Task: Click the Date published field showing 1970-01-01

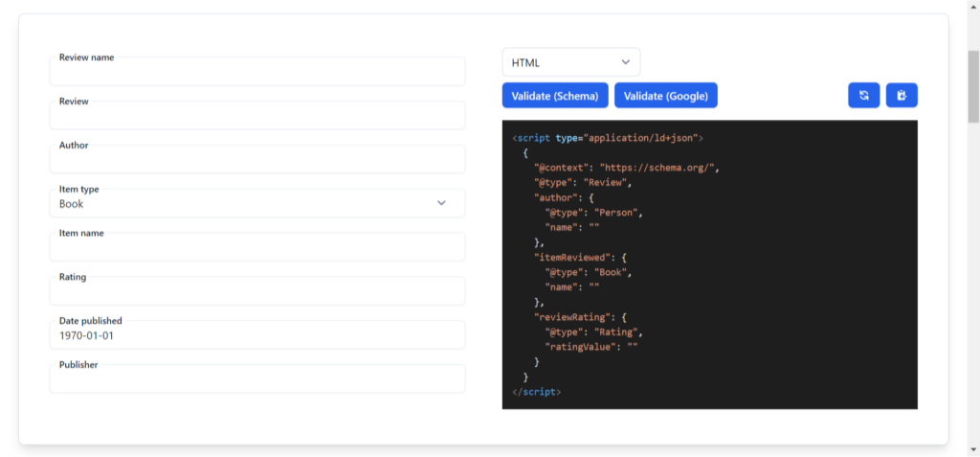Action: pos(257,334)
